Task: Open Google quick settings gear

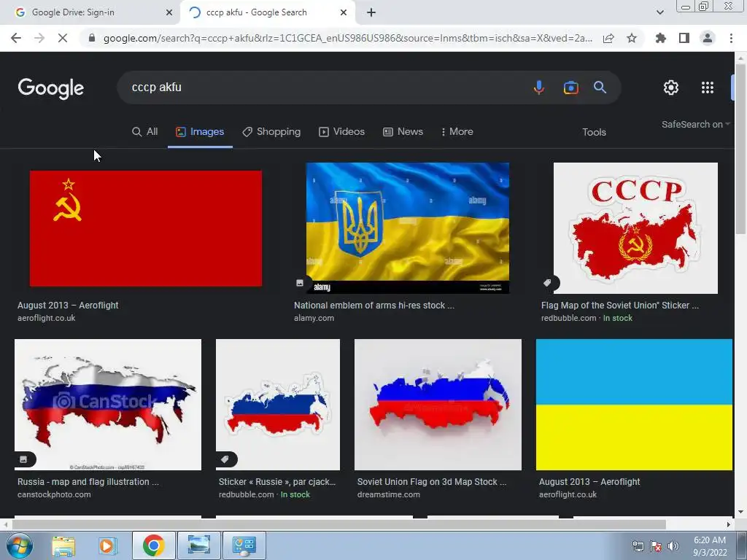Action: coord(671,87)
